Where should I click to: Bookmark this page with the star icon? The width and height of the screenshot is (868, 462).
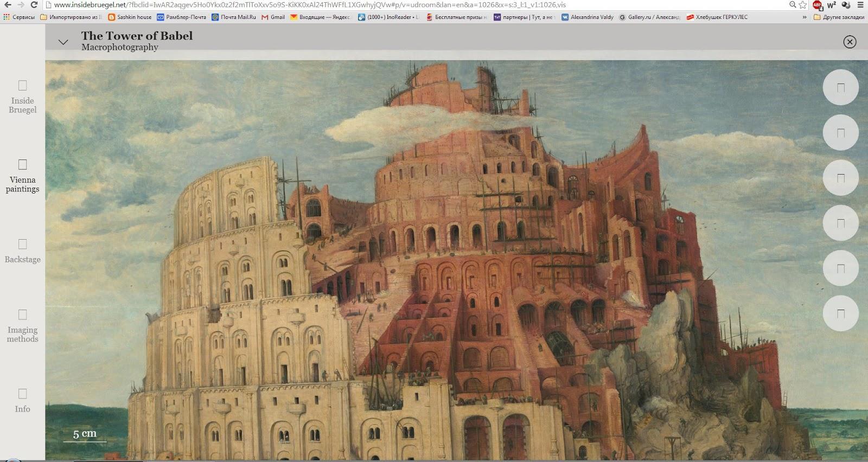pyautogui.click(x=803, y=5)
